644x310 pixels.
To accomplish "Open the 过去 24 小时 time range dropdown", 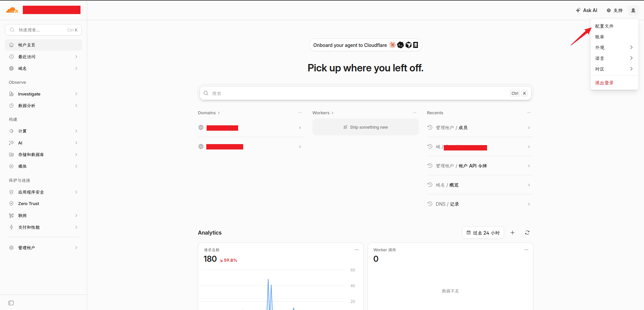I will tap(483, 233).
